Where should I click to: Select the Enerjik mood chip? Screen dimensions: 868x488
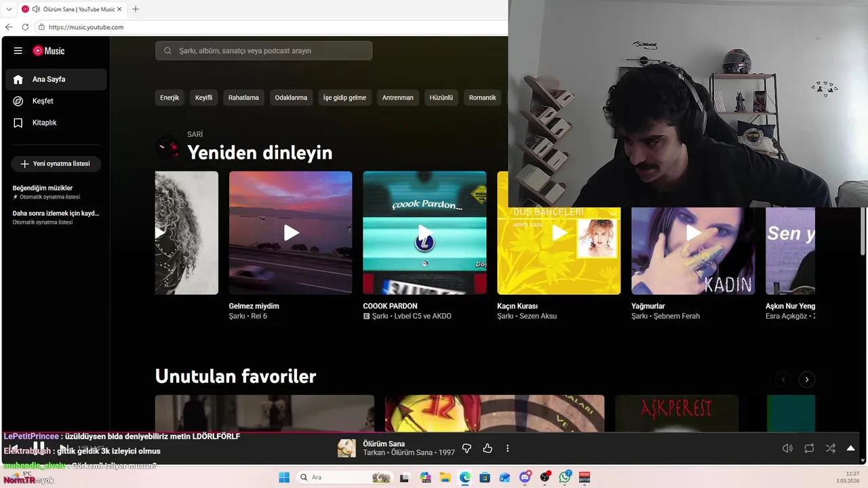[x=170, y=98]
